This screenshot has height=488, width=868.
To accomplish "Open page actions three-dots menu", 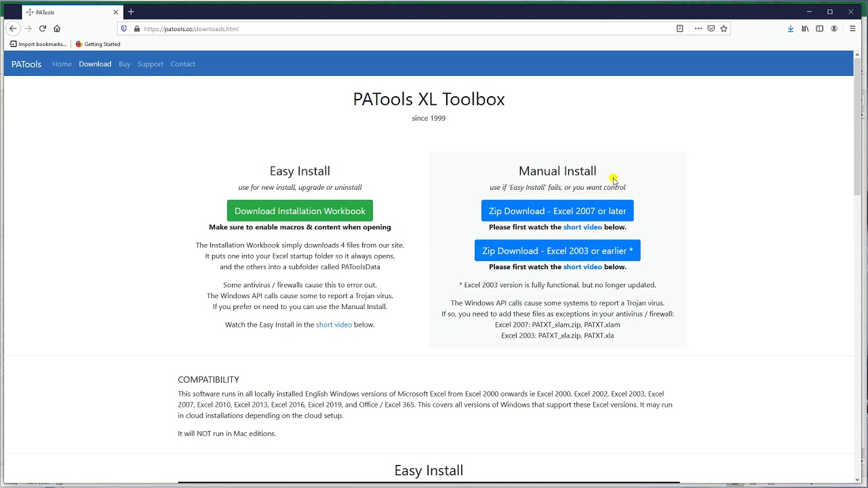I will 698,28.
